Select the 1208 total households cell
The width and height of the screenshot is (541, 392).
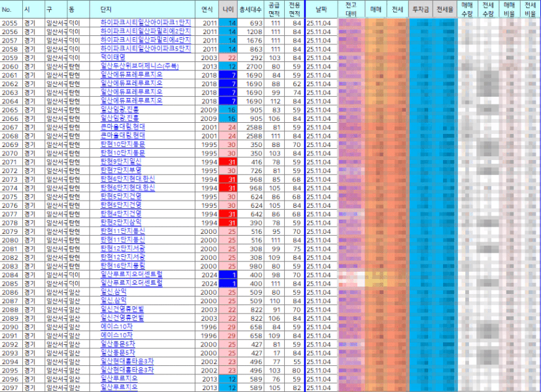250,31
